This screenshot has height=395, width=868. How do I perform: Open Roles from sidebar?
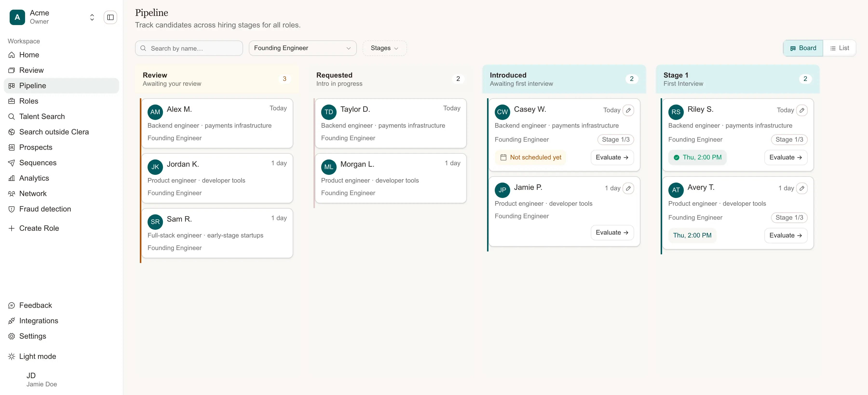(x=61, y=101)
